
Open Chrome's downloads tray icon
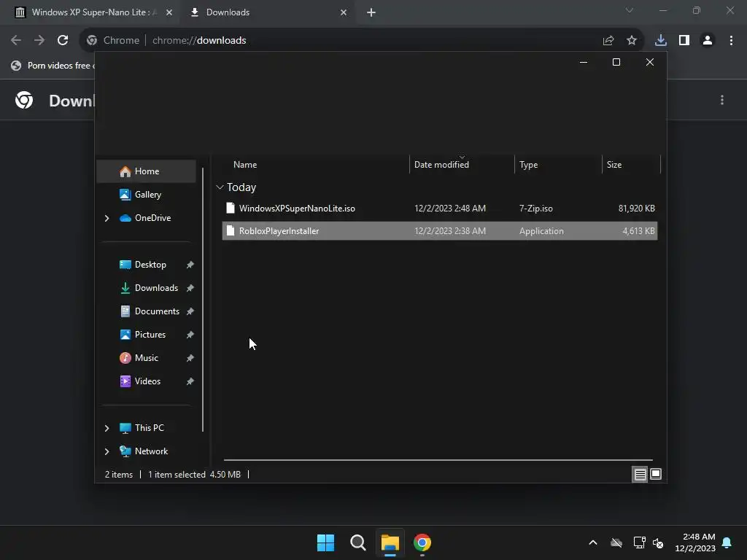[661, 41]
